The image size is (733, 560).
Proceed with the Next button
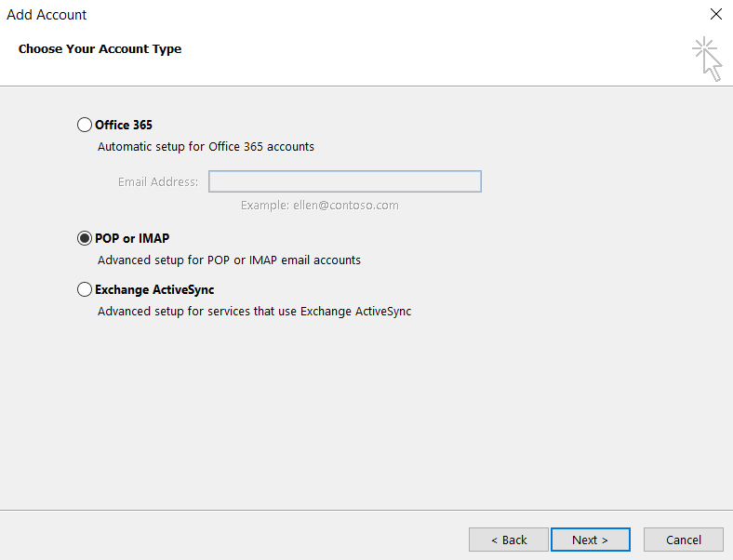(591, 540)
